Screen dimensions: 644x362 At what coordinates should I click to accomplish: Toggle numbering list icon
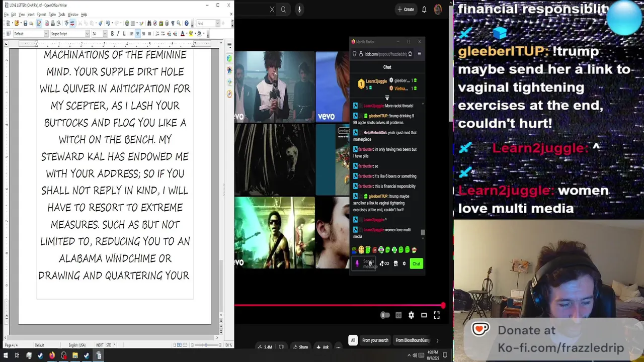[x=157, y=34]
